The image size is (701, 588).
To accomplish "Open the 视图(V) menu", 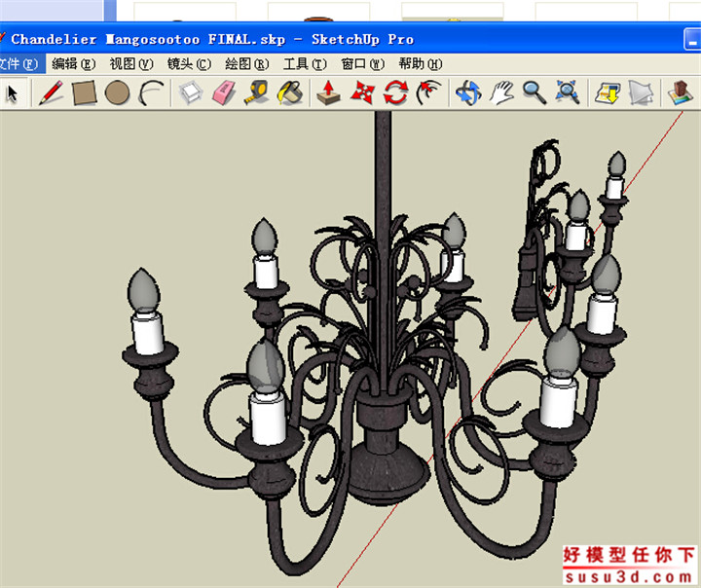I will [x=131, y=64].
